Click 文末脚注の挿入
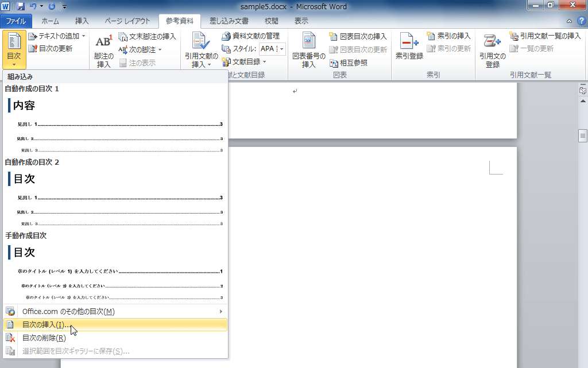 147,37
